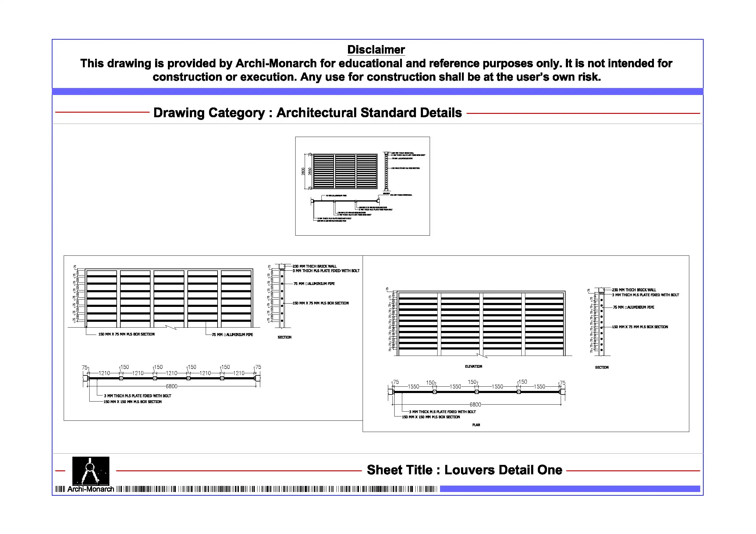This screenshot has height=534, width=756.
Task: Click the small overview drawing thumbnail
Action: point(362,186)
